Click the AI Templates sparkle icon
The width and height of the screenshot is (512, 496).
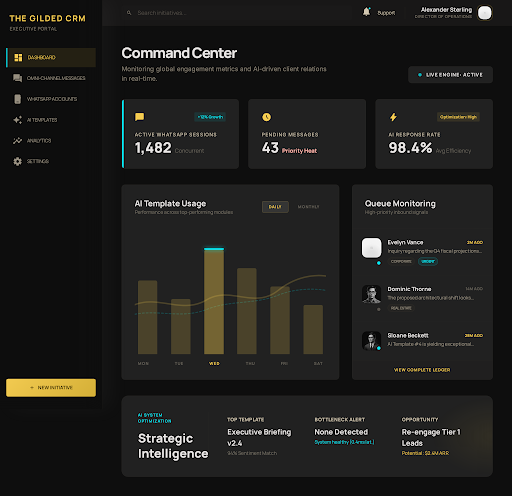[17, 120]
